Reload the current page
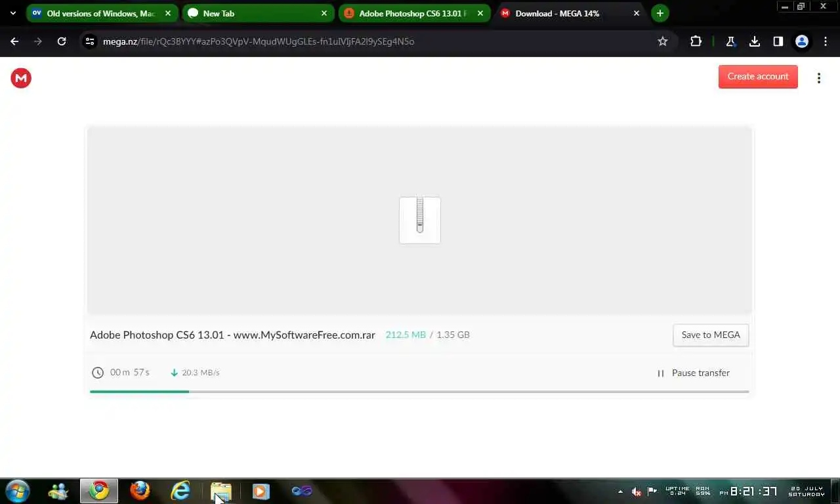The image size is (840, 504). tap(62, 41)
